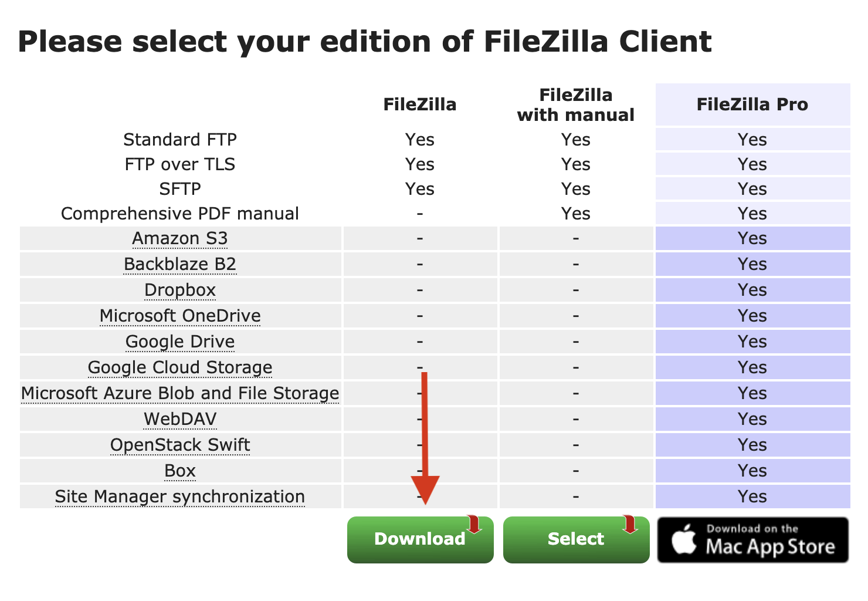868x601 pixels.
Task: Open the Backblaze B2 link
Action: (180, 264)
